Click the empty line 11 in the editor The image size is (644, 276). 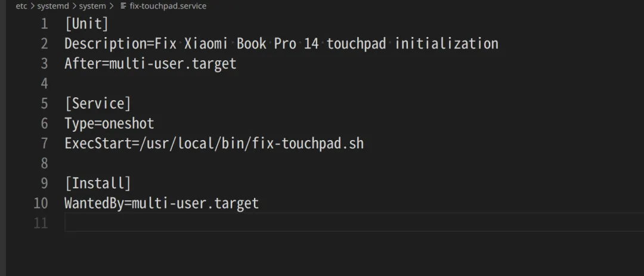click(x=353, y=223)
